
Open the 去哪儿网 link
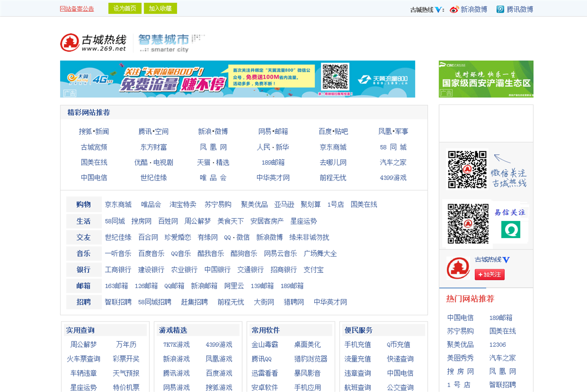point(333,163)
